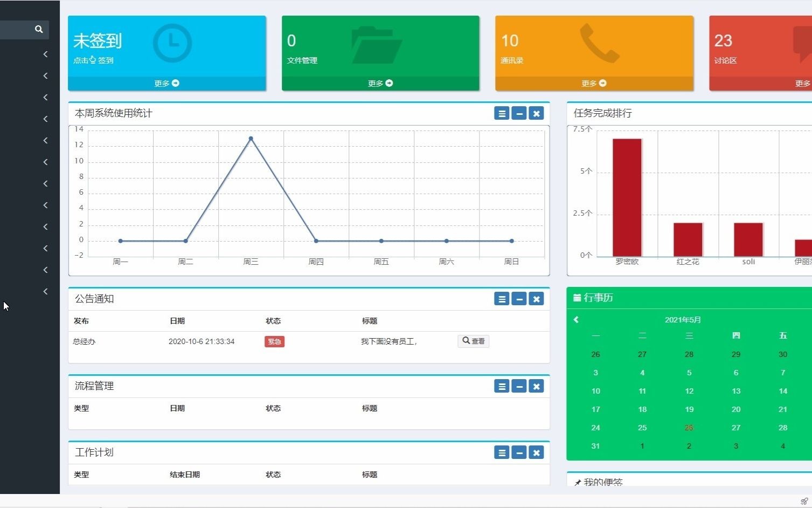Expand the first sidebar menu chevron
812x508 pixels.
(46, 54)
